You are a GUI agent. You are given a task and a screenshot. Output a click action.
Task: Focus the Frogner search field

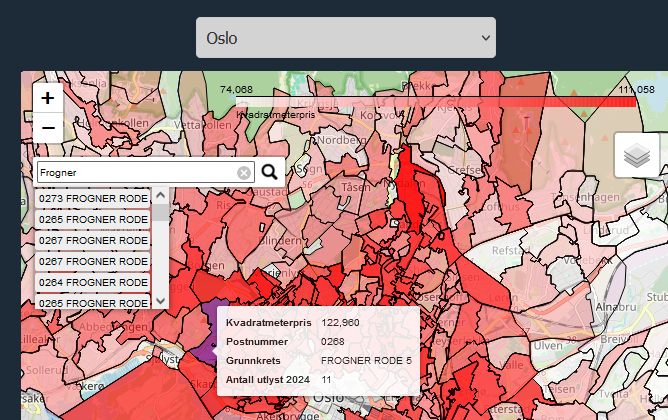pyautogui.click(x=146, y=173)
